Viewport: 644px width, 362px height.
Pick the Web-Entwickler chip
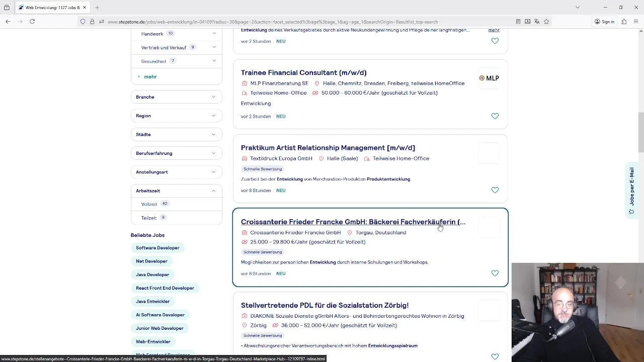153,341
